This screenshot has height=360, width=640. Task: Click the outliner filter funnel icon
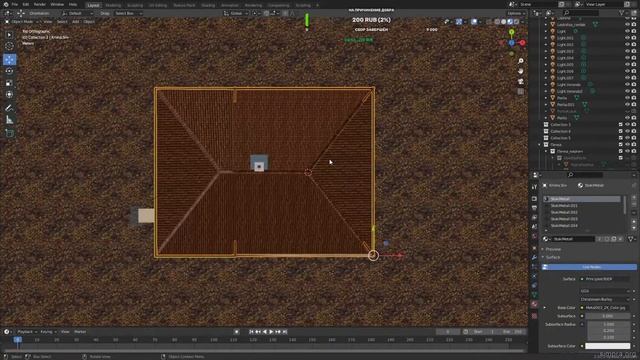[622, 13]
